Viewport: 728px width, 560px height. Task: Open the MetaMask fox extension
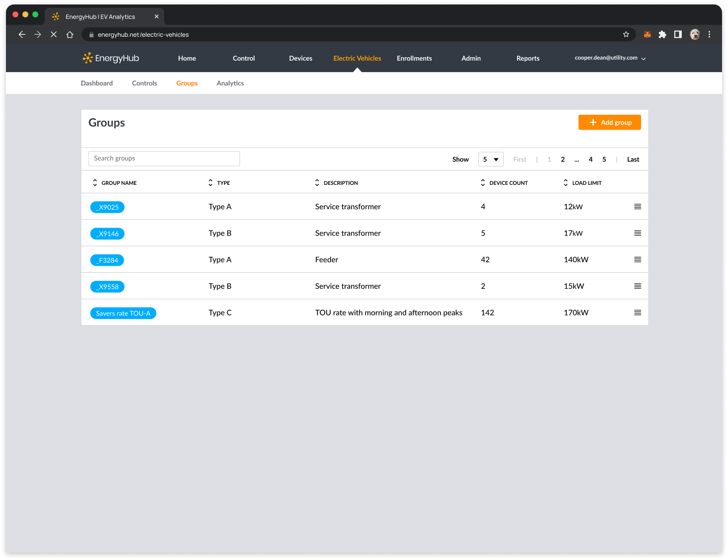coord(647,34)
